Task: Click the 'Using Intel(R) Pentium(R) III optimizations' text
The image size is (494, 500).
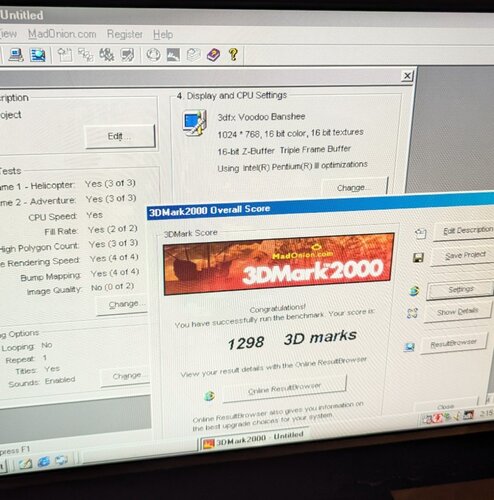Action: point(292,166)
